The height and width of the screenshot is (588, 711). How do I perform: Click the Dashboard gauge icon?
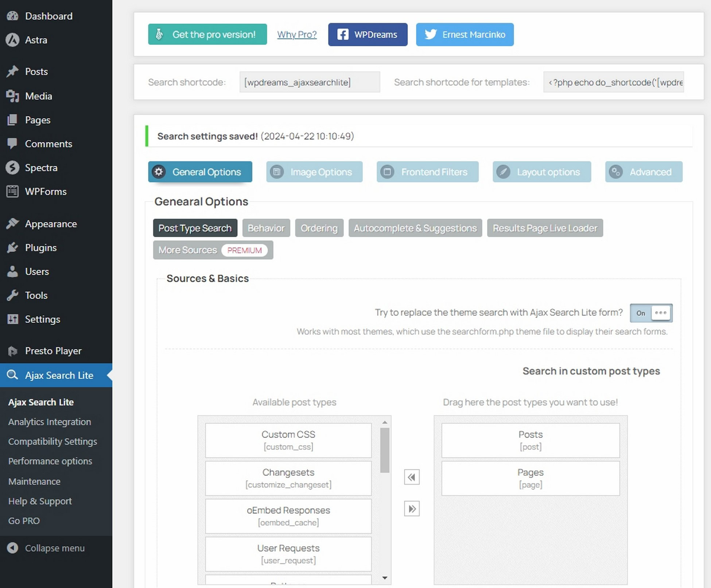12,16
